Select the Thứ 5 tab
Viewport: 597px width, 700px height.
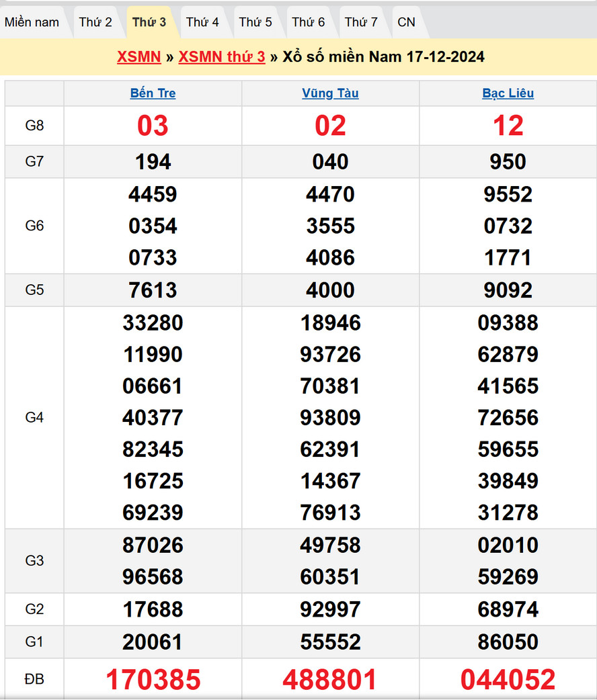pyautogui.click(x=256, y=21)
